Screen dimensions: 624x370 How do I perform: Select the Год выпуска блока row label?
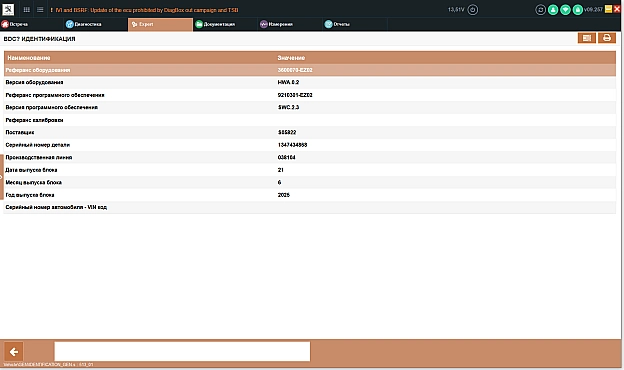tap(30, 195)
